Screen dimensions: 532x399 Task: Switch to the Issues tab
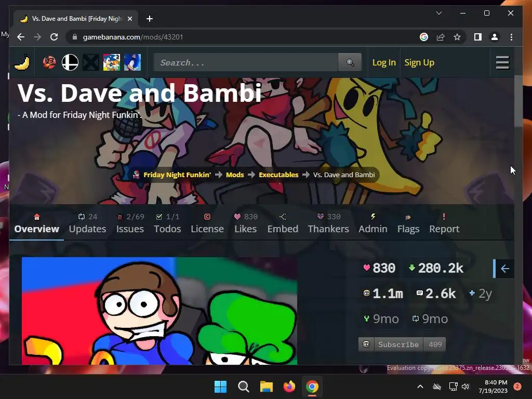point(130,224)
